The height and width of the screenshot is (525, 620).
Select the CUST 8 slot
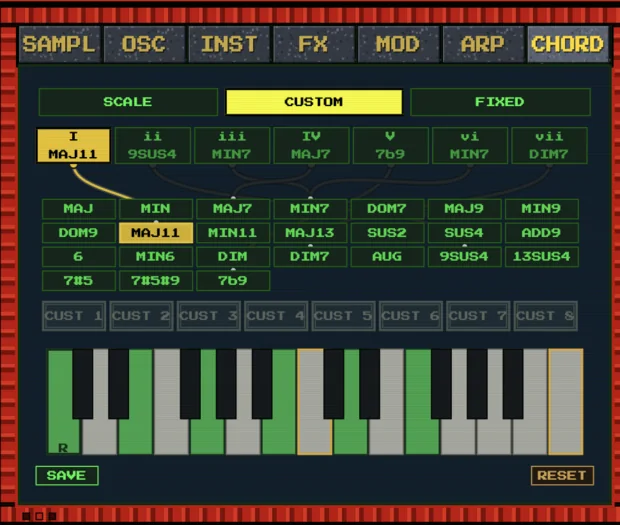pos(546,316)
